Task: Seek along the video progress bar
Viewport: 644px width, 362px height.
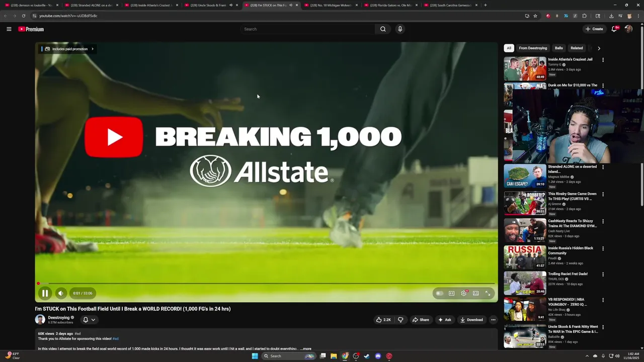Action: pos(266,284)
